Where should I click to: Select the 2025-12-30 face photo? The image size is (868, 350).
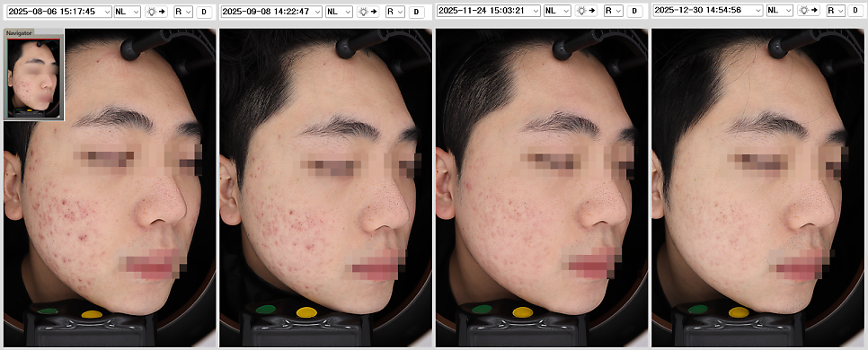[758, 188]
